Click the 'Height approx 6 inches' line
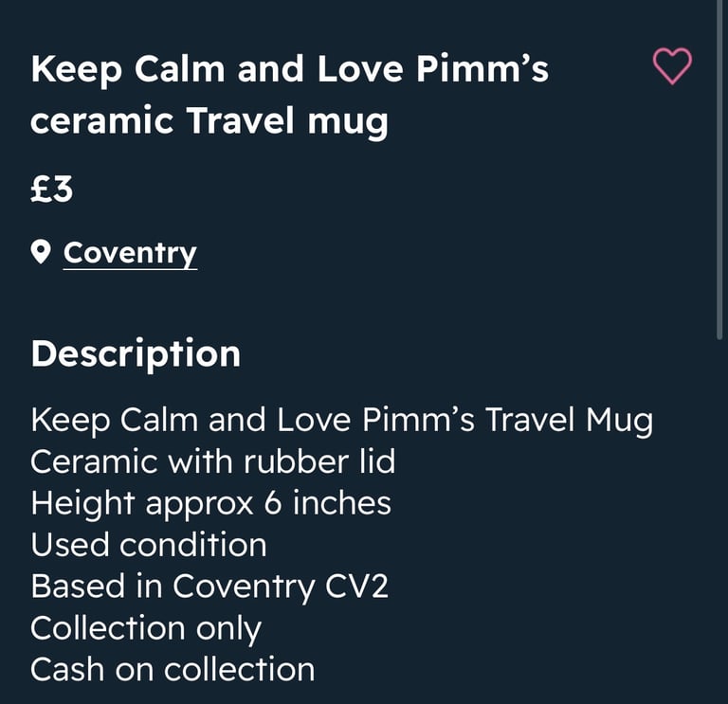 coord(210,503)
